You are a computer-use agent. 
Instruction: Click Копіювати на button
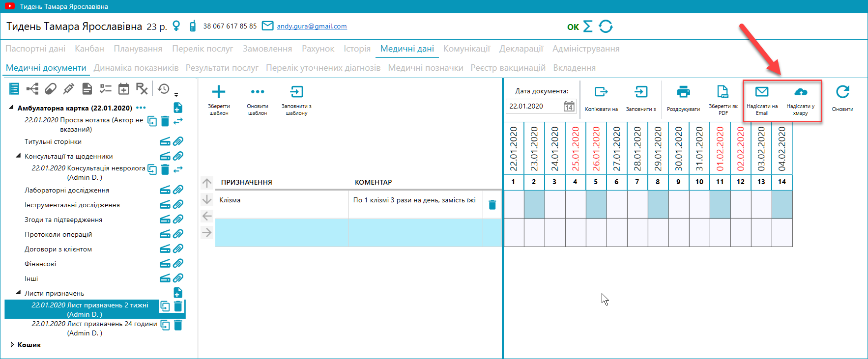pyautogui.click(x=601, y=99)
